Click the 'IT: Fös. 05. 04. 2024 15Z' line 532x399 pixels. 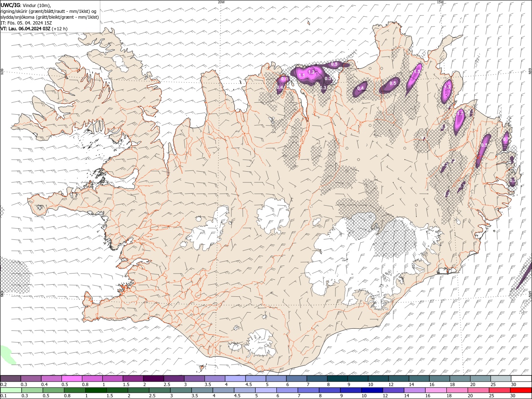26,22
